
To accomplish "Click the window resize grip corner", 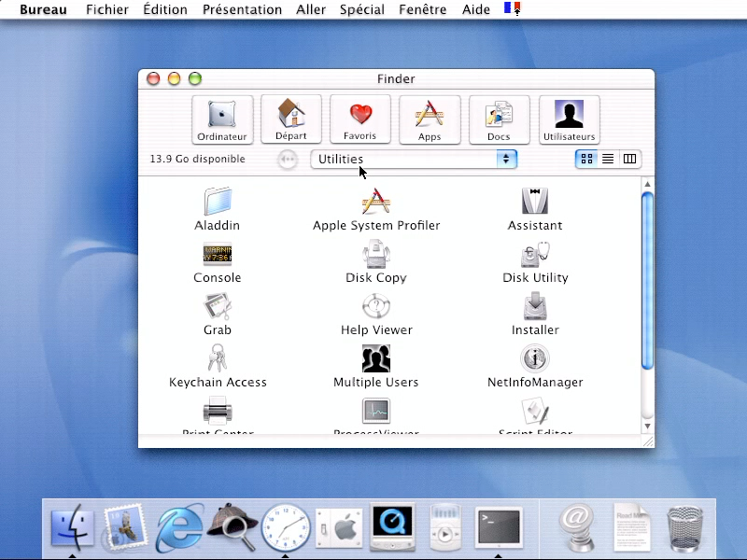I will click(x=648, y=441).
